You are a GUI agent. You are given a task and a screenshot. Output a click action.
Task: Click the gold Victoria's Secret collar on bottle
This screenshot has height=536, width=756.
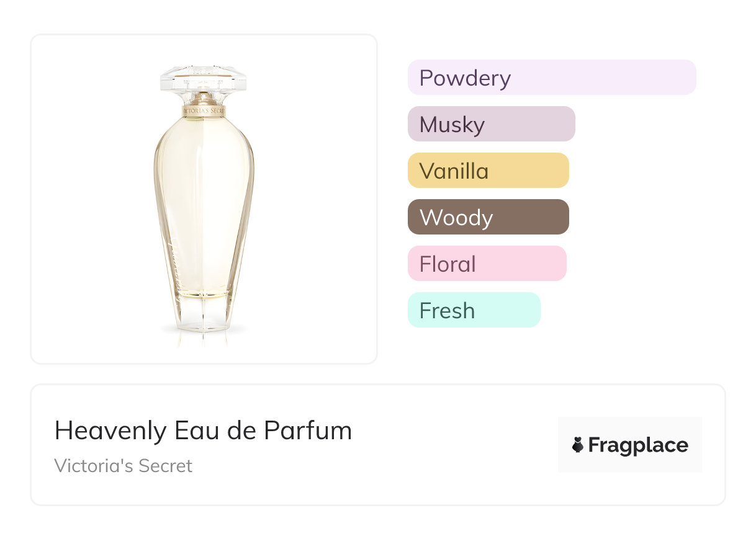pyautogui.click(x=204, y=112)
